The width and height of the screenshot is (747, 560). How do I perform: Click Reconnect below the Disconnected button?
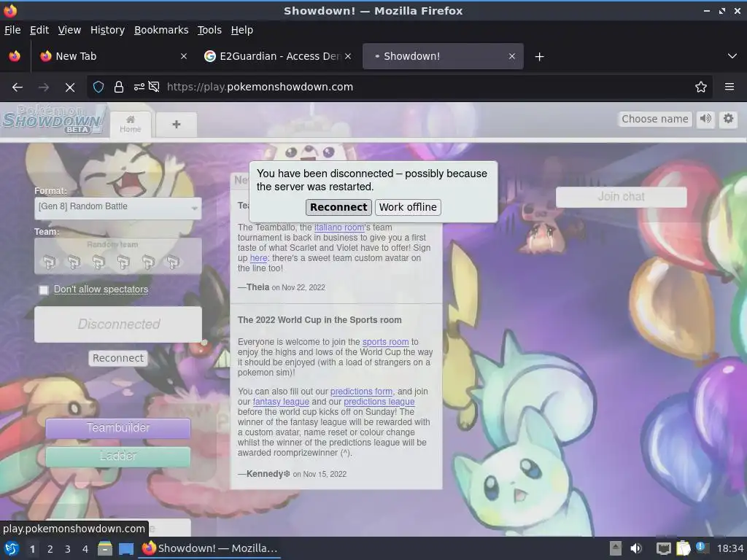click(117, 358)
